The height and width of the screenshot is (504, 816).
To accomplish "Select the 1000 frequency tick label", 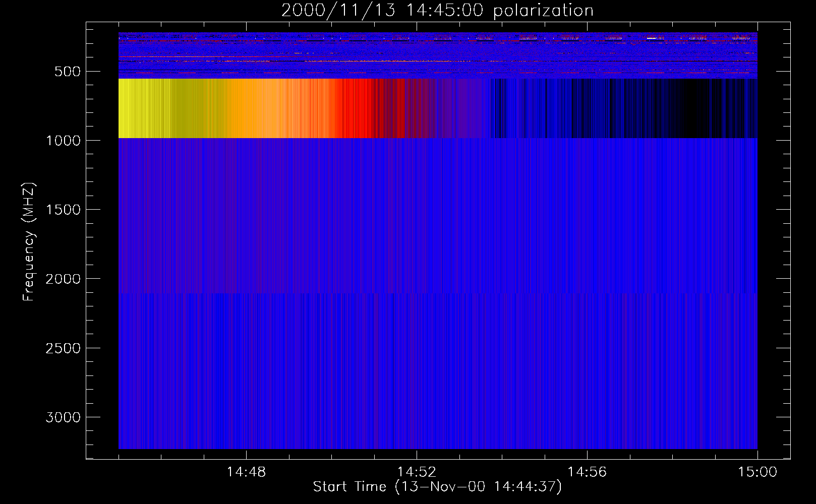I will [x=63, y=141].
